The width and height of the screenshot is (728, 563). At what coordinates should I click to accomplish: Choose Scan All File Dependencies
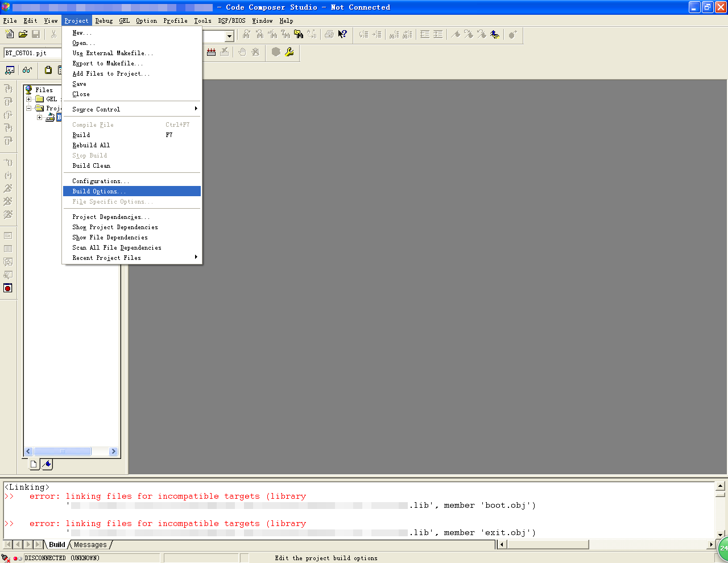tap(132, 247)
